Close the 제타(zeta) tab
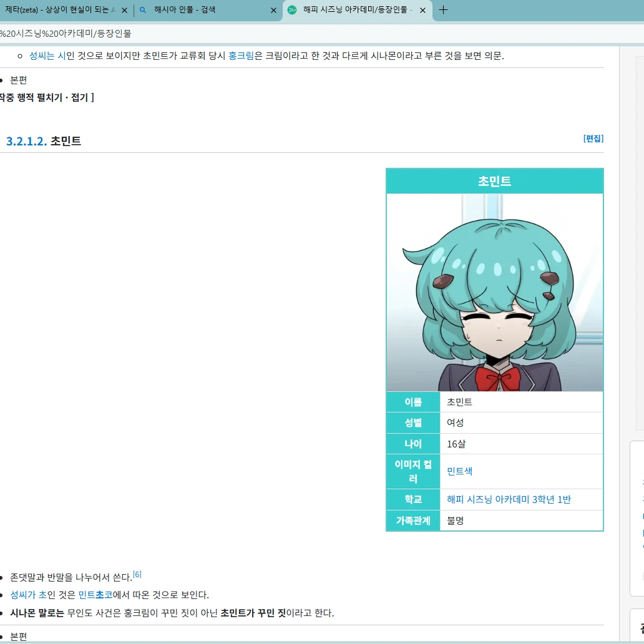 125,11
